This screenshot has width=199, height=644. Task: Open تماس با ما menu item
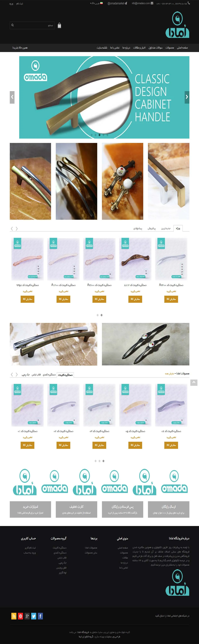115,48
